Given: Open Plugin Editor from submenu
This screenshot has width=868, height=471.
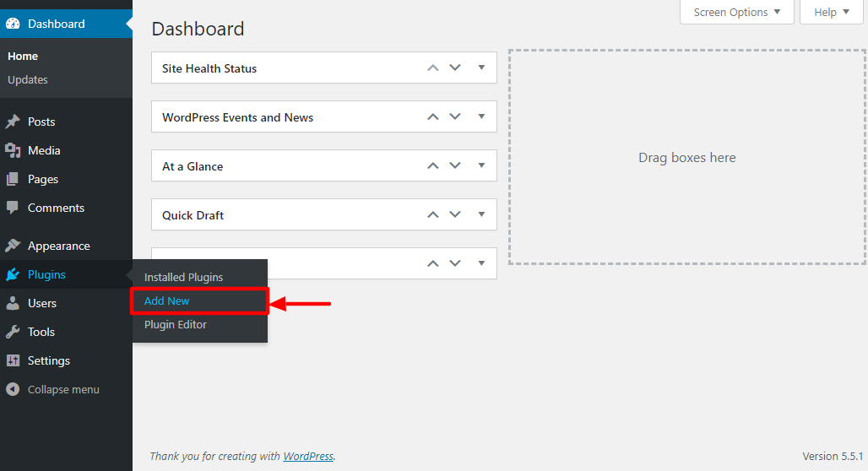Looking at the screenshot, I should point(176,325).
